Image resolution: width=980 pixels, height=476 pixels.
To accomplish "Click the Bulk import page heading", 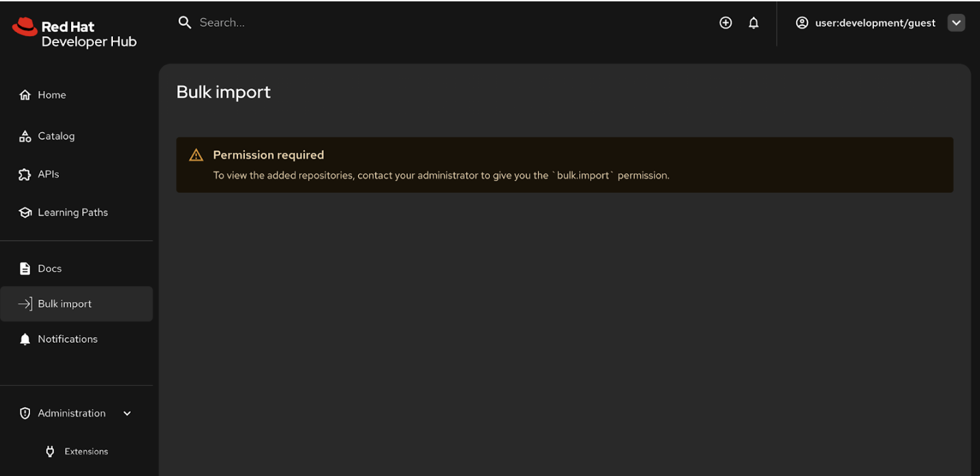I will coord(223,92).
